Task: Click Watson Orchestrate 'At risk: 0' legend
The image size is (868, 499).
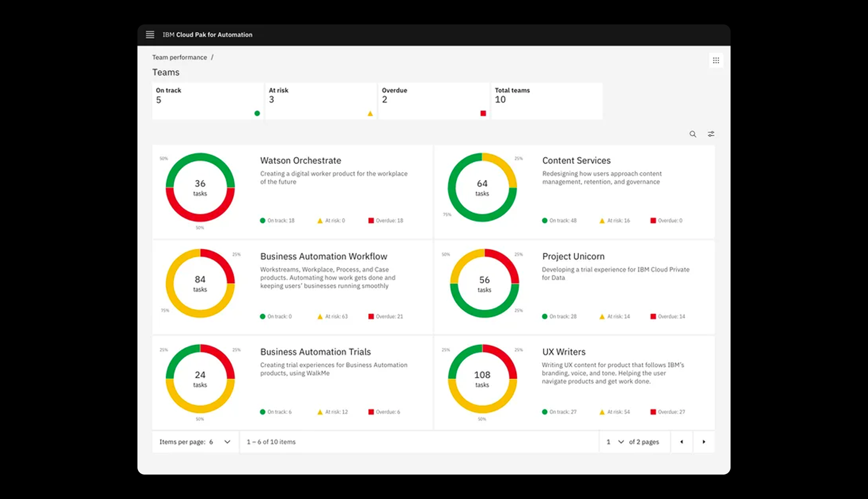Action: click(x=331, y=221)
